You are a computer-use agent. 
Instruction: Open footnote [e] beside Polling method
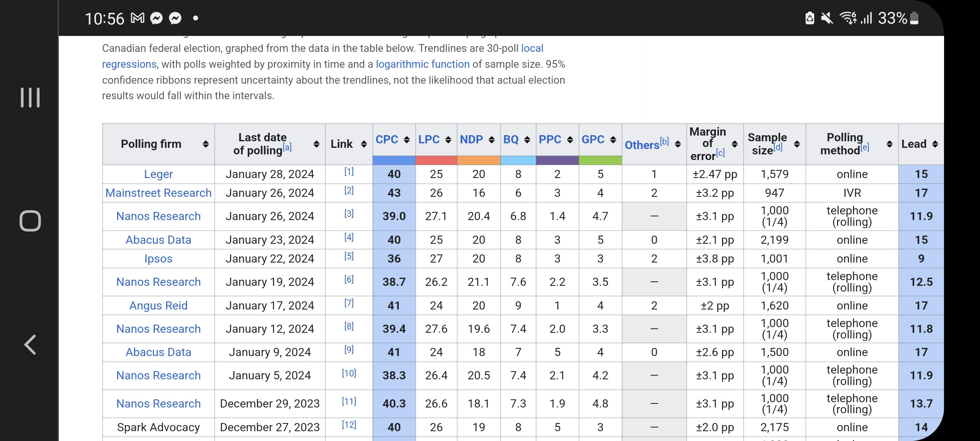tap(865, 147)
